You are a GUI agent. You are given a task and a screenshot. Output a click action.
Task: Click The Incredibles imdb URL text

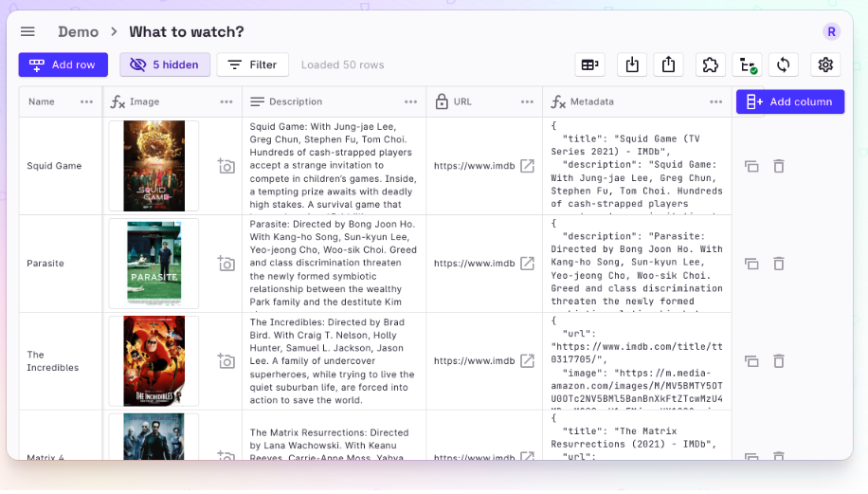[475, 361]
